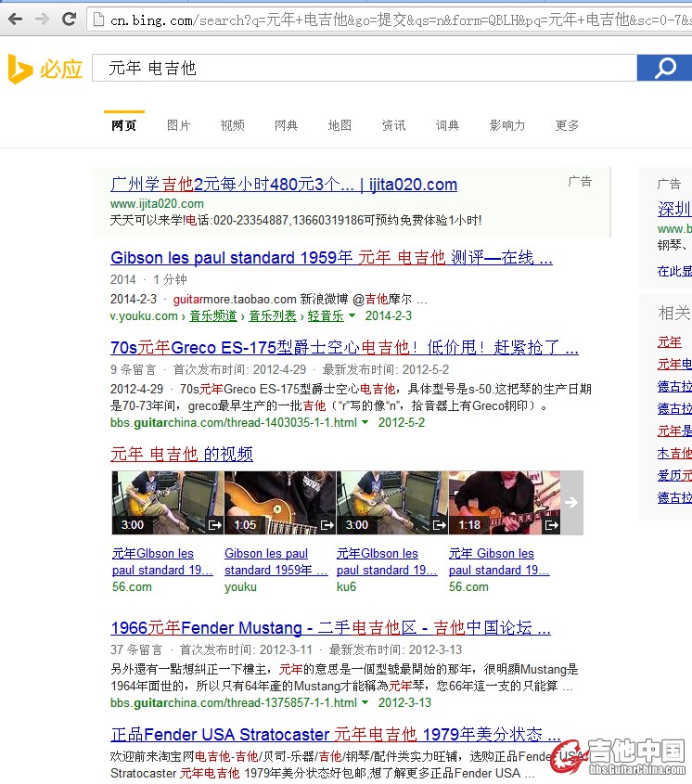Image resolution: width=692 pixels, height=784 pixels.
Task: Play the third video thumbnail from ku6
Action: 392,503
